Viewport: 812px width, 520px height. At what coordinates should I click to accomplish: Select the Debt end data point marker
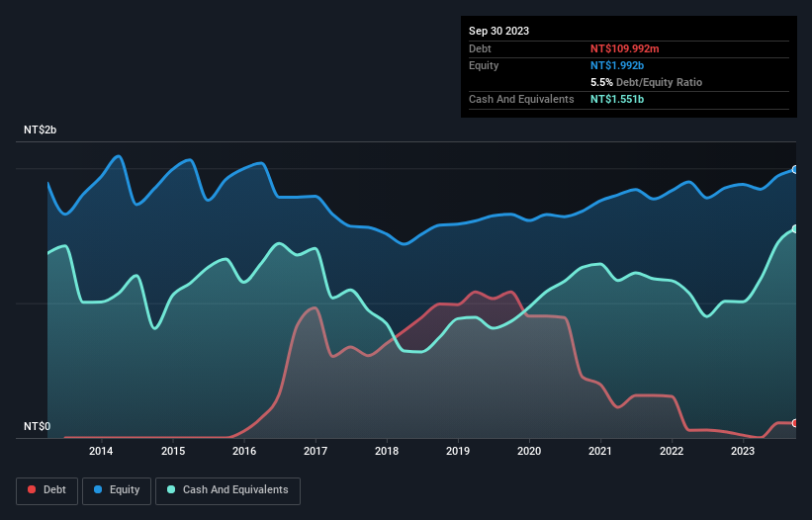(795, 423)
